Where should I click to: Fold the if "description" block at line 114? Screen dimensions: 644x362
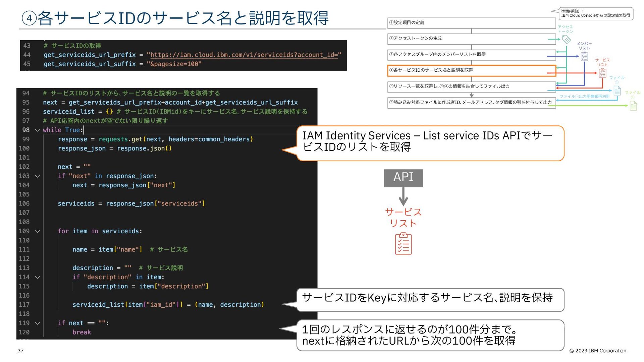pos(37,277)
